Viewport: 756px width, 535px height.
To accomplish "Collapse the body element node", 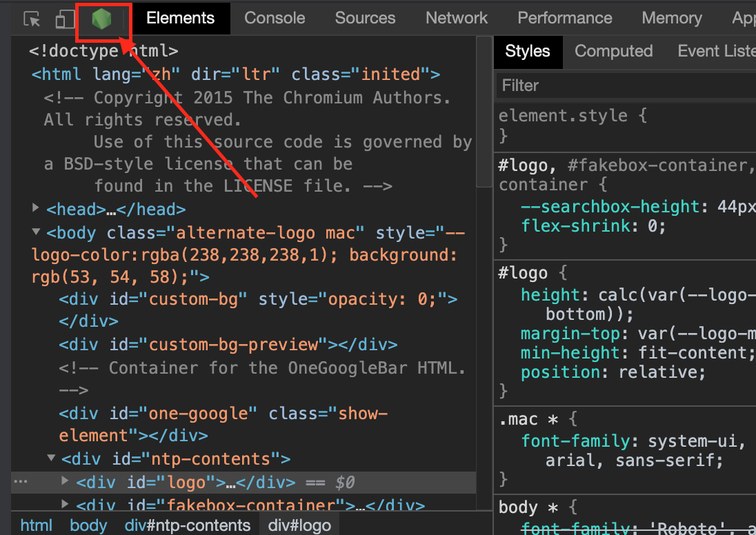I will click(x=36, y=232).
